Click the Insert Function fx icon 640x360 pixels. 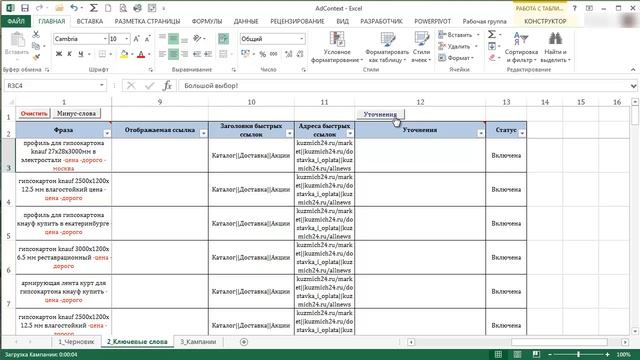point(167,86)
